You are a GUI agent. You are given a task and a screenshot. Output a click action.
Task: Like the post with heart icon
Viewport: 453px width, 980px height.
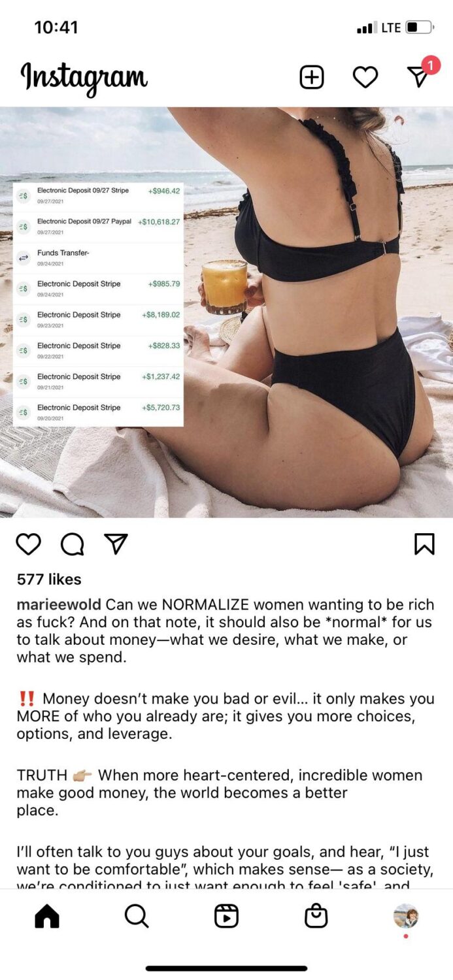(29, 544)
